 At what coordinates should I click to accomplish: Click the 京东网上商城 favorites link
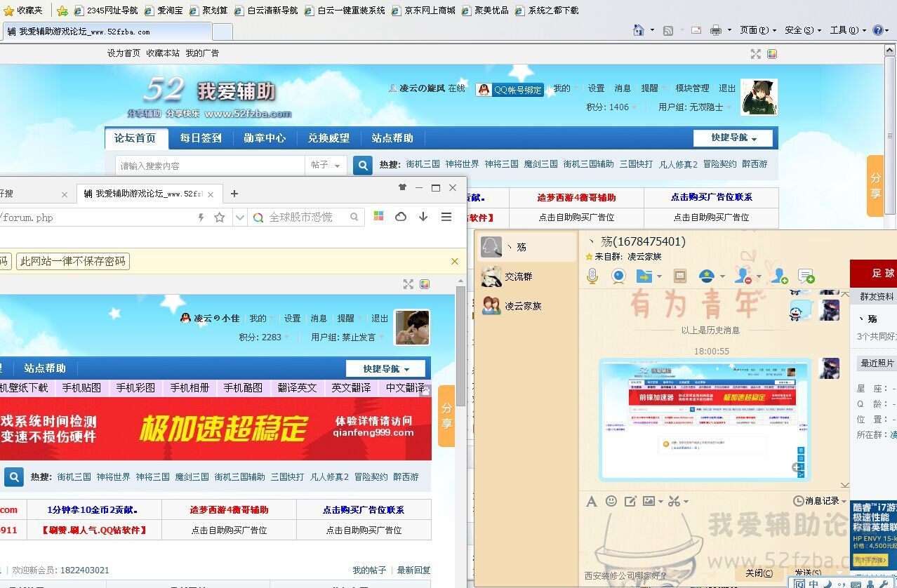423,11
